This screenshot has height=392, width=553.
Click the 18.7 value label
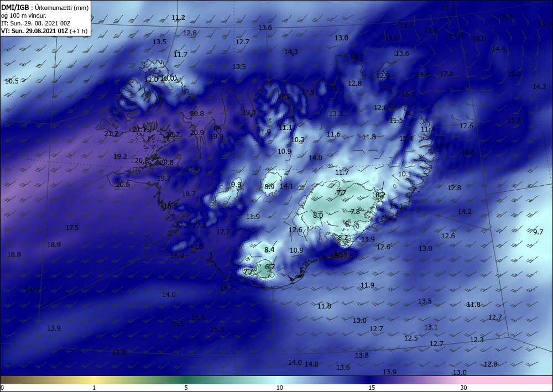(189, 194)
